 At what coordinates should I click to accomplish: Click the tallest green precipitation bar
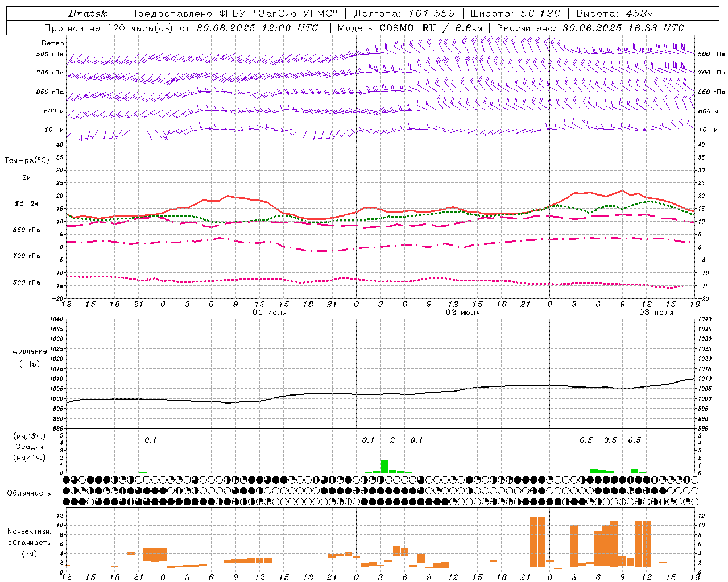pos(384,467)
